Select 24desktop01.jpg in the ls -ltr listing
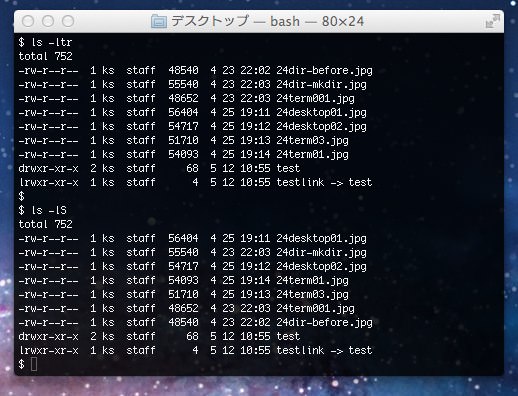 pyautogui.click(x=321, y=113)
